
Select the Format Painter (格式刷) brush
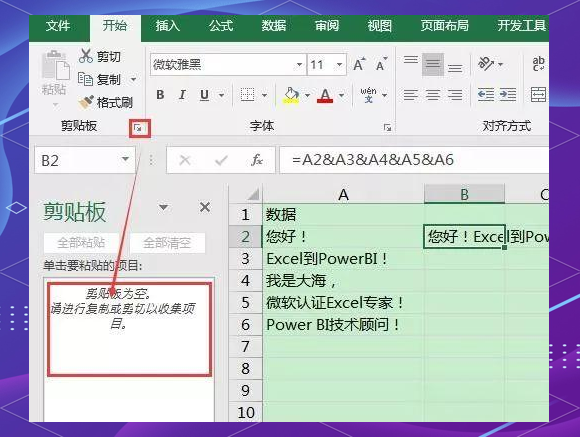(86, 102)
